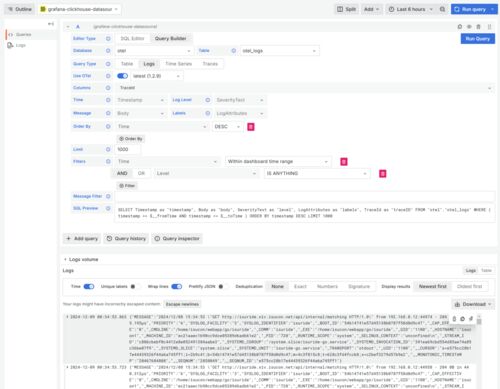This screenshot has width=500, height=389.
Task: Grab the query A drag handle icon
Action: pos(489,27)
